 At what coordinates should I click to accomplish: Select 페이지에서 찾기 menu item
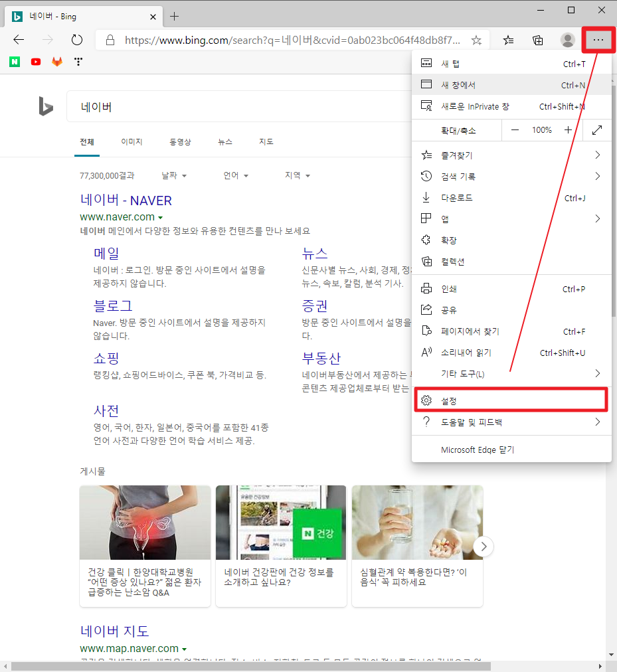pos(511,331)
